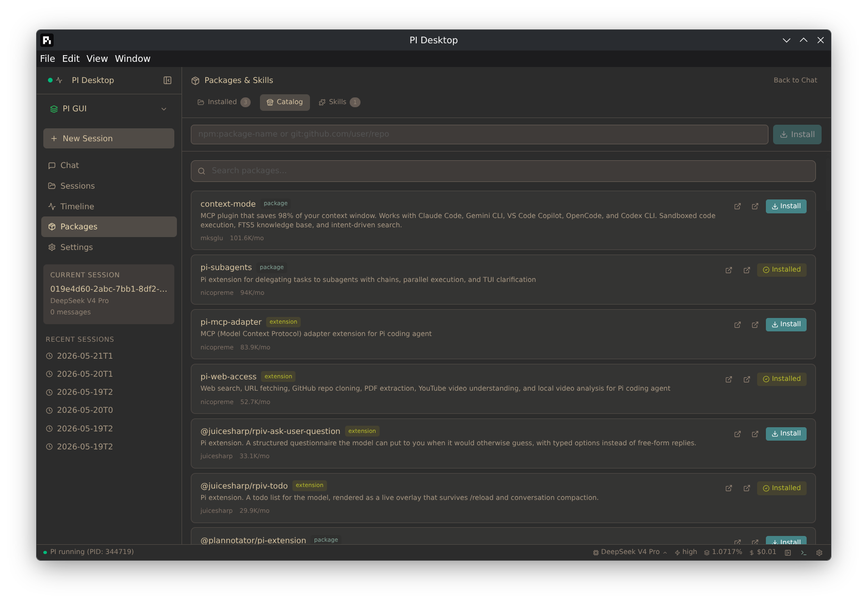Open the right external link icon for rpiv-todo
This screenshot has width=868, height=604.
[x=747, y=489]
